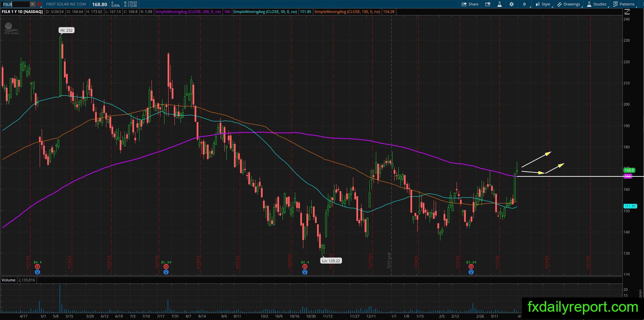This screenshot has height=320, width=644.
Task: Click the 168.8 current price tag on axis
Action: pos(629,170)
